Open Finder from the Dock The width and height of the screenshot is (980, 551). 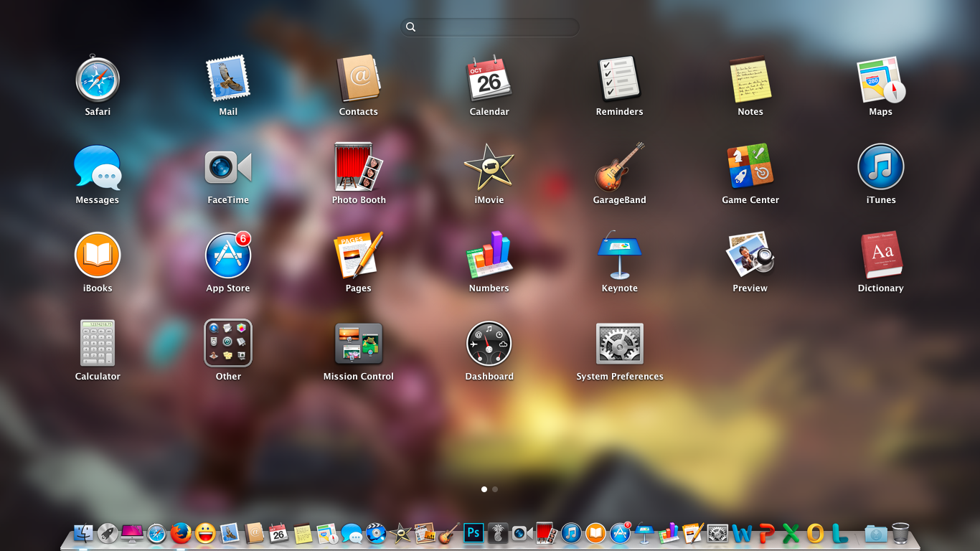[83, 533]
